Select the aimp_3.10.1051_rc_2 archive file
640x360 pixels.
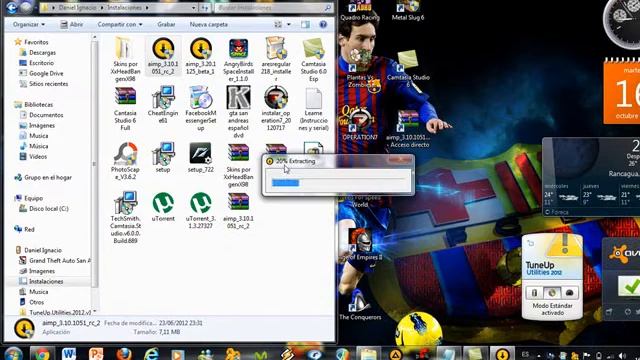238,210
